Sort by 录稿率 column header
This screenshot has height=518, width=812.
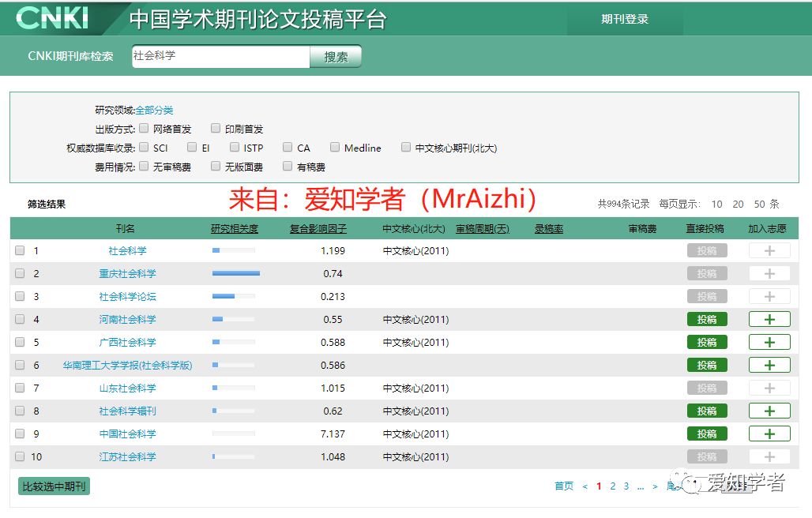point(549,229)
